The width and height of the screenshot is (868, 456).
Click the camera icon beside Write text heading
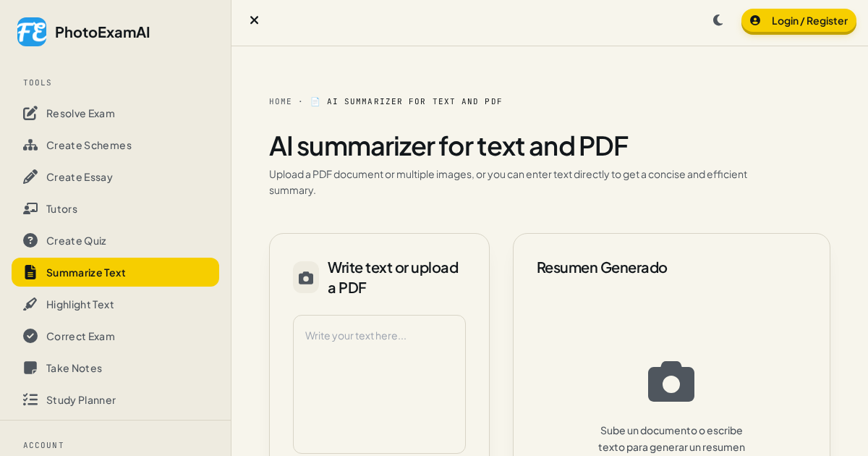[306, 277]
